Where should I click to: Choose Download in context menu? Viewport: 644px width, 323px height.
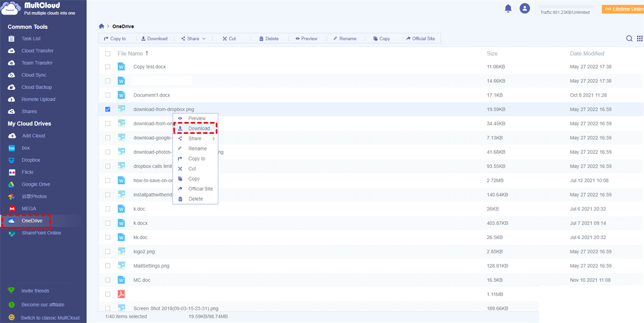point(195,128)
